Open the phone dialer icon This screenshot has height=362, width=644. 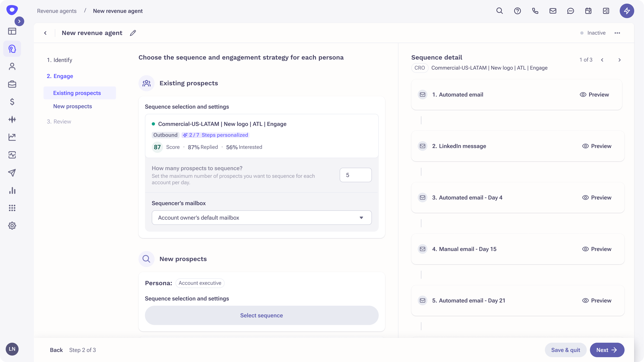(x=535, y=11)
